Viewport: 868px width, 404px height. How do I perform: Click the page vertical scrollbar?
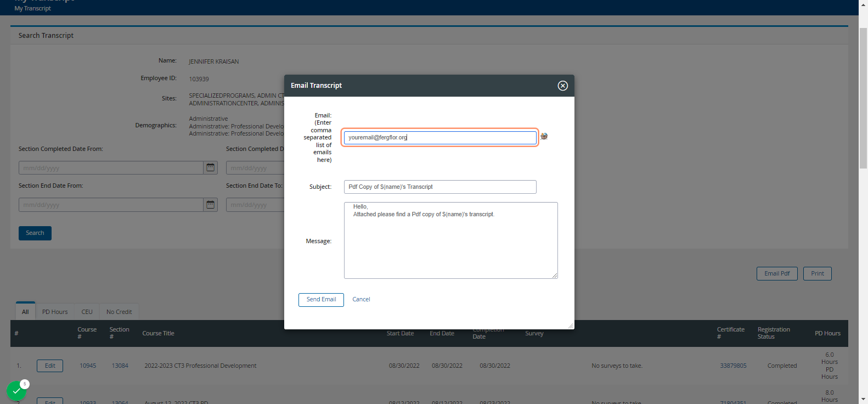(x=863, y=99)
